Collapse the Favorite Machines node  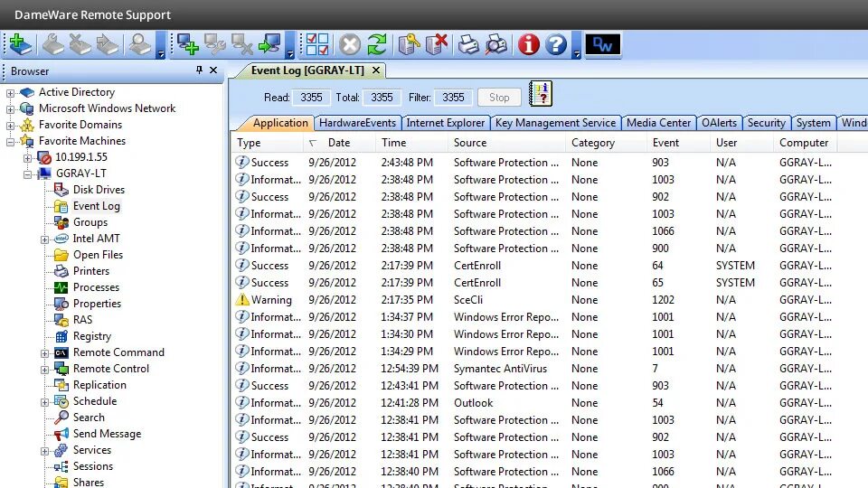click(10, 142)
